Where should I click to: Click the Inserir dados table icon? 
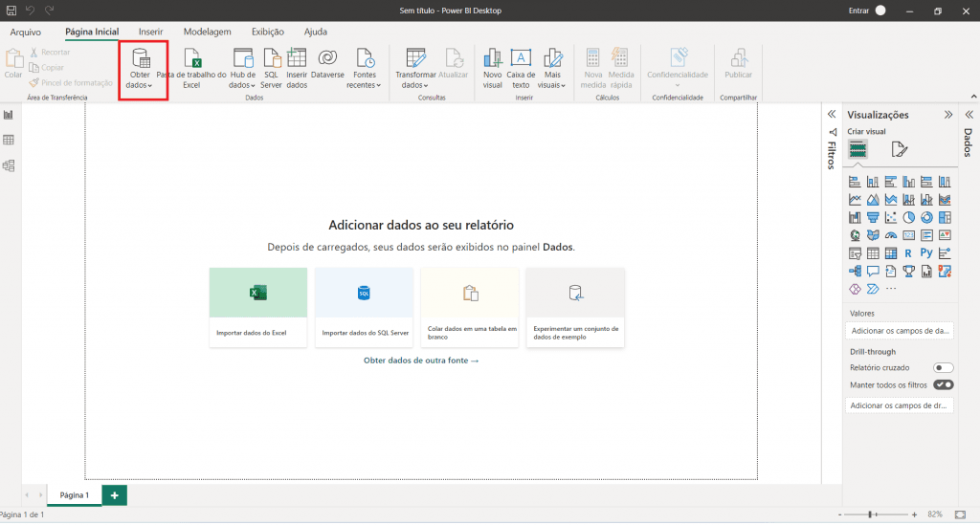pyautogui.click(x=297, y=57)
